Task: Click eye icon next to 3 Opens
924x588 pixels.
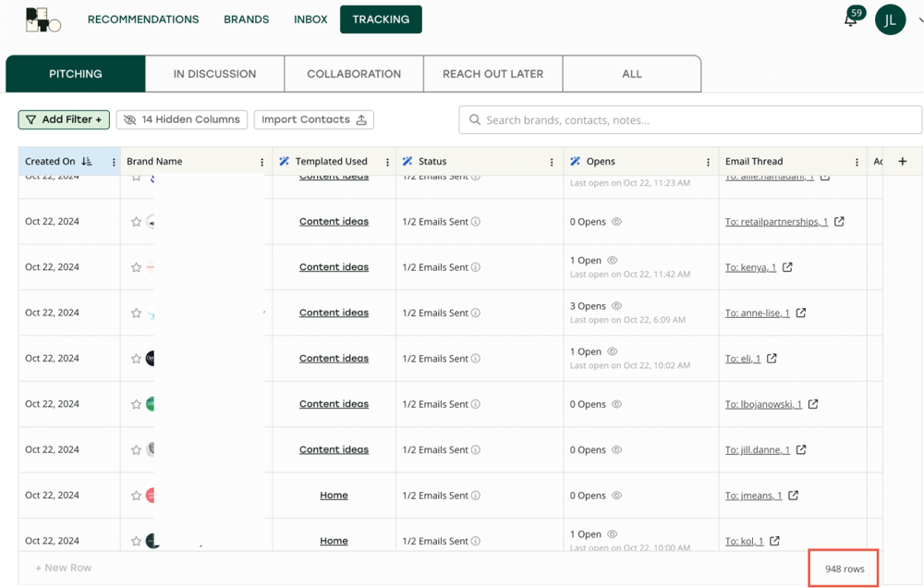Action: point(616,305)
